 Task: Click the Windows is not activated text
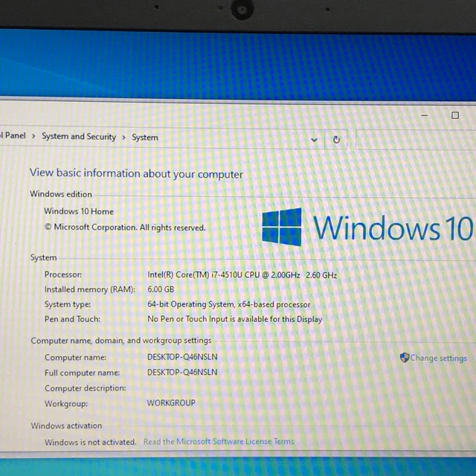coord(91,442)
